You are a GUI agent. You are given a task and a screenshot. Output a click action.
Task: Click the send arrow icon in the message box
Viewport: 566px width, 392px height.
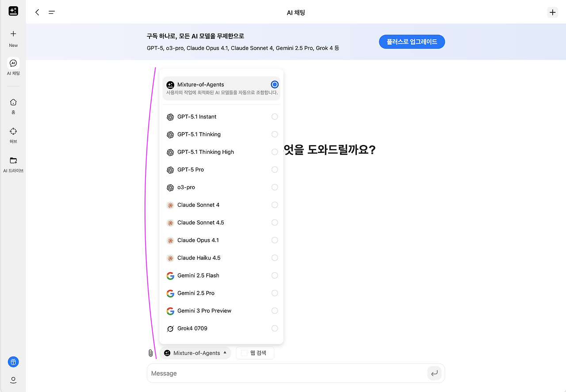click(434, 373)
